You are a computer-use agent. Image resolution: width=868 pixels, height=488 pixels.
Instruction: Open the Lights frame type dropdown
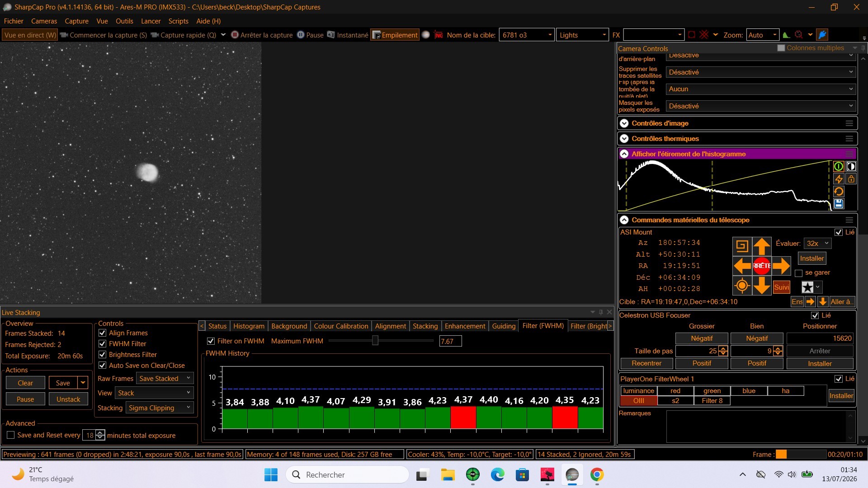(x=582, y=35)
